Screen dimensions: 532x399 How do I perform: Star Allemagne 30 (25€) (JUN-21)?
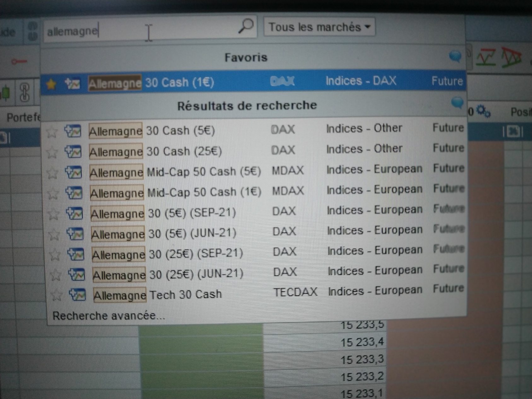pos(56,275)
